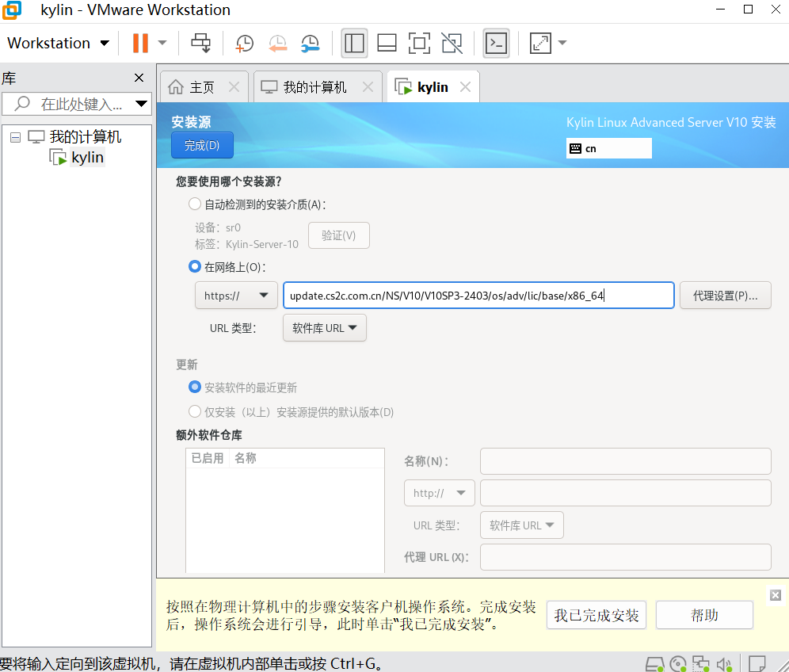This screenshot has height=672, width=789.
Task: Click the magnifier icon in library search
Action: (x=21, y=104)
